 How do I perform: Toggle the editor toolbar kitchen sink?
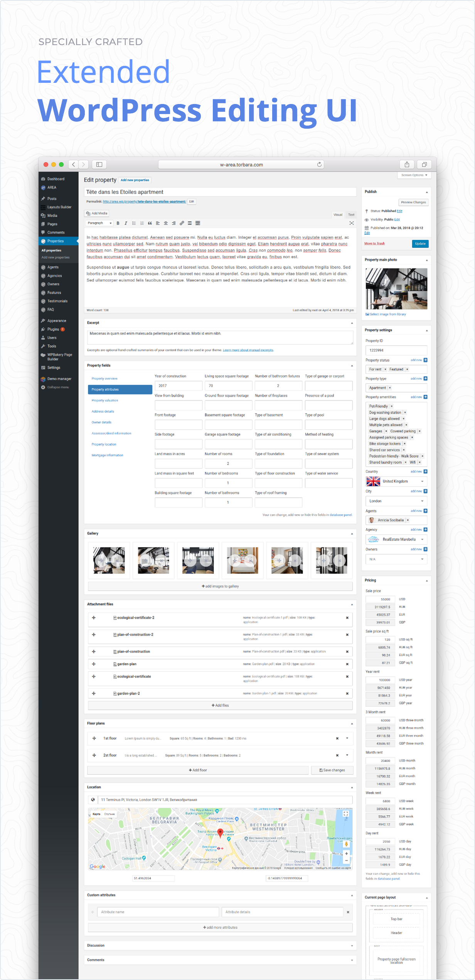198,223
